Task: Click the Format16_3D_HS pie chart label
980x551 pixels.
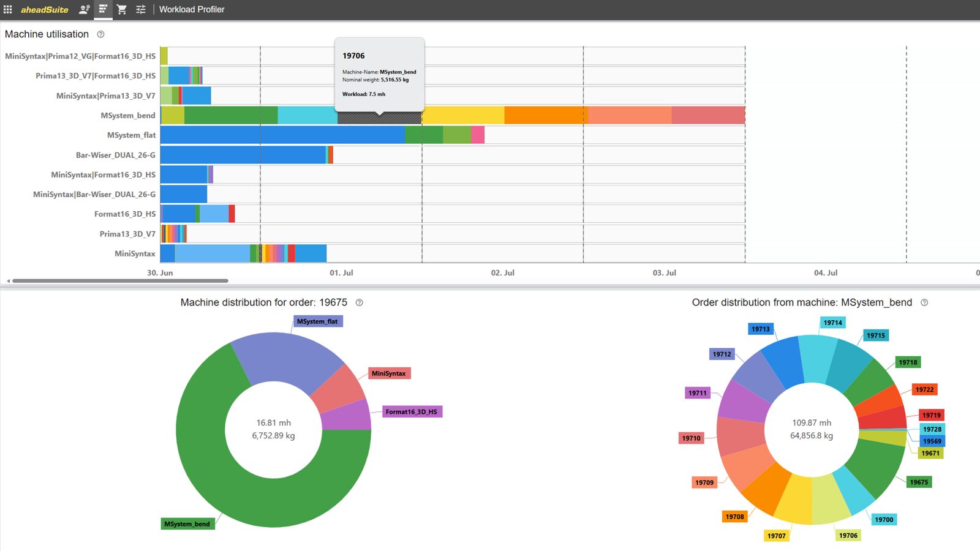Action: click(412, 412)
